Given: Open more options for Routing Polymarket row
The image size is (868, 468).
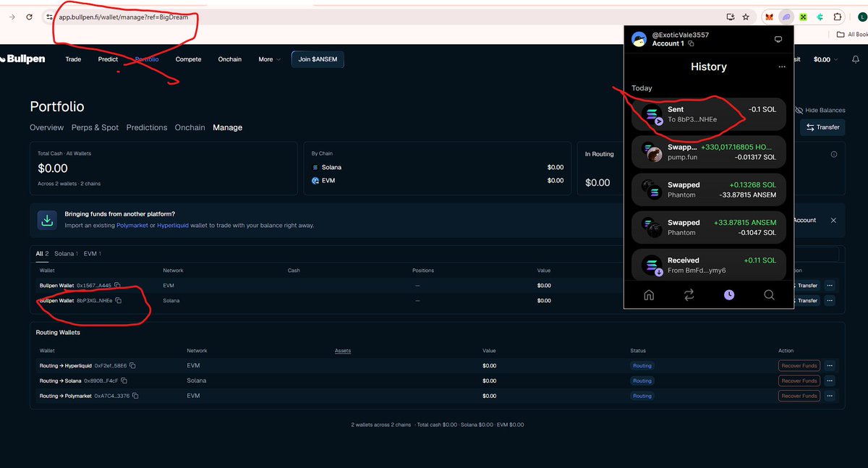Looking at the screenshot, I should [x=830, y=396].
